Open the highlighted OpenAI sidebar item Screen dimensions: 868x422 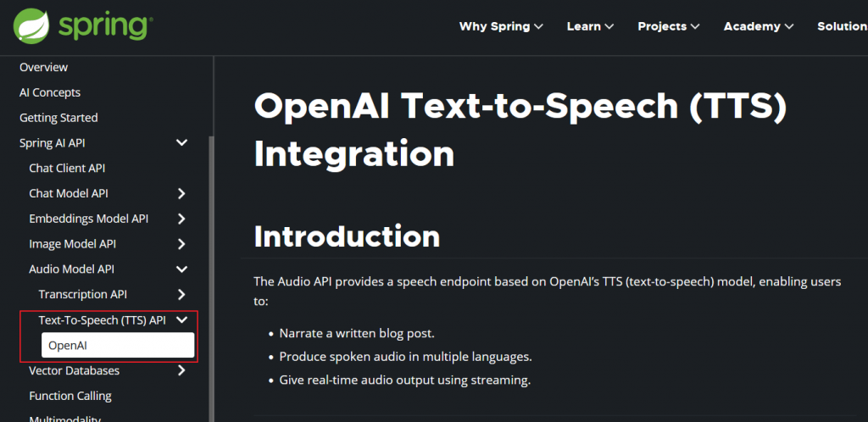coord(118,345)
